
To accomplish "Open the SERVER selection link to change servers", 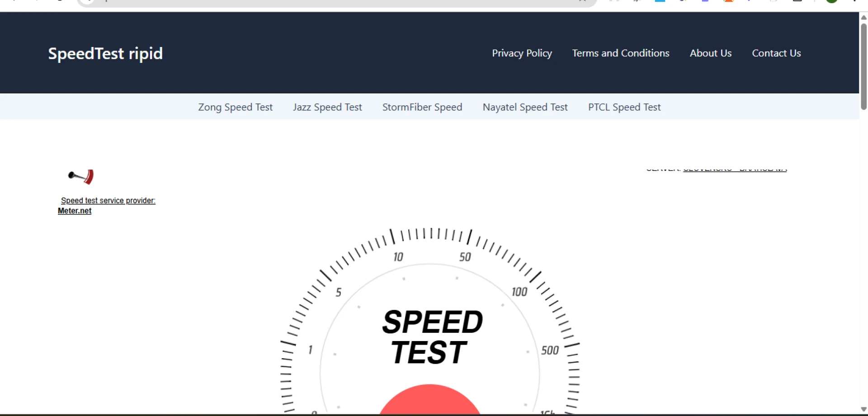I will coord(734,168).
